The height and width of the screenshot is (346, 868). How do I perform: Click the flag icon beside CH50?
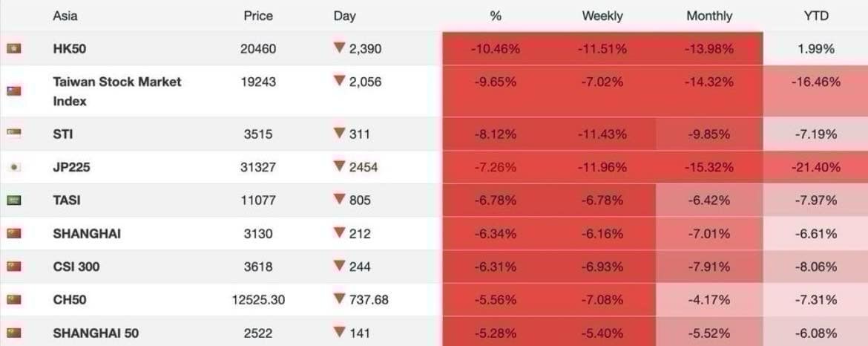(x=13, y=300)
